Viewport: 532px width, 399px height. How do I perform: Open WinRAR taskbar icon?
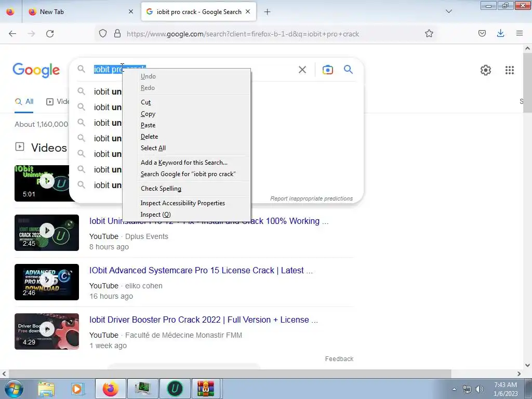pos(206,389)
